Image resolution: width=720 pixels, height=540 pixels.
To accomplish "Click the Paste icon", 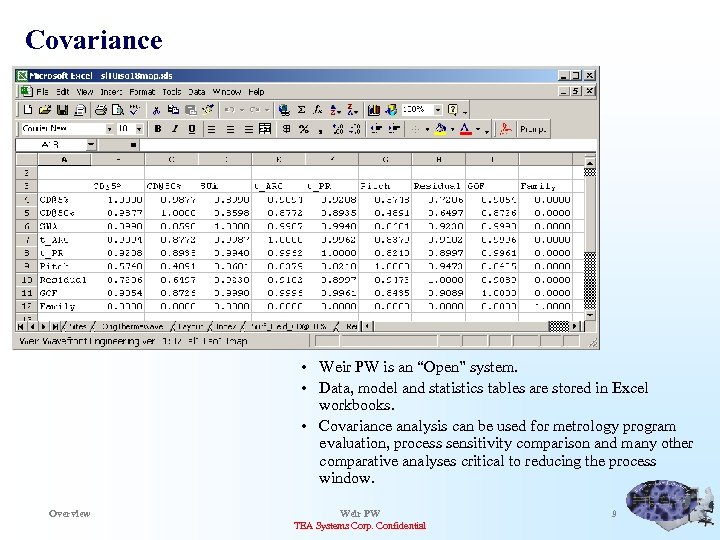I will click(191, 110).
